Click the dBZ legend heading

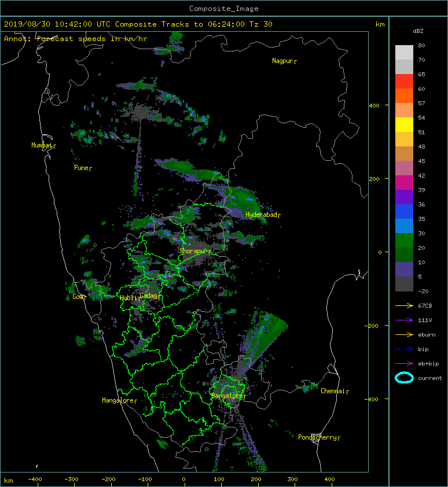coord(418,31)
